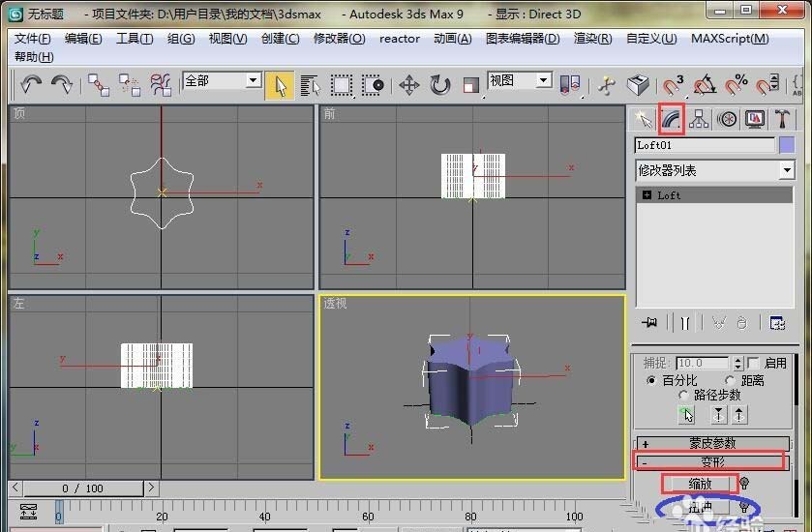812x532 pixels.
Task: Collapse the 变形 rollout
Action: (712, 462)
